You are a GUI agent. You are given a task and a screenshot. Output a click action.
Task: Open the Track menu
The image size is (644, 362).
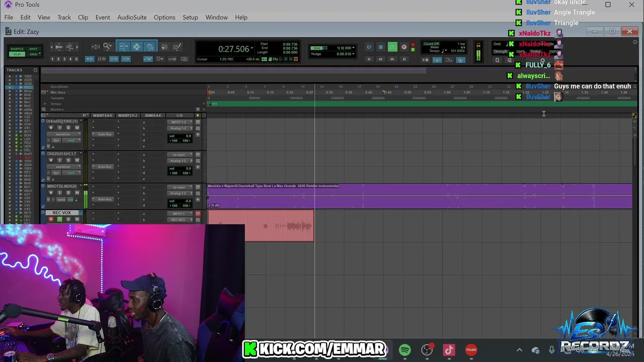click(64, 17)
